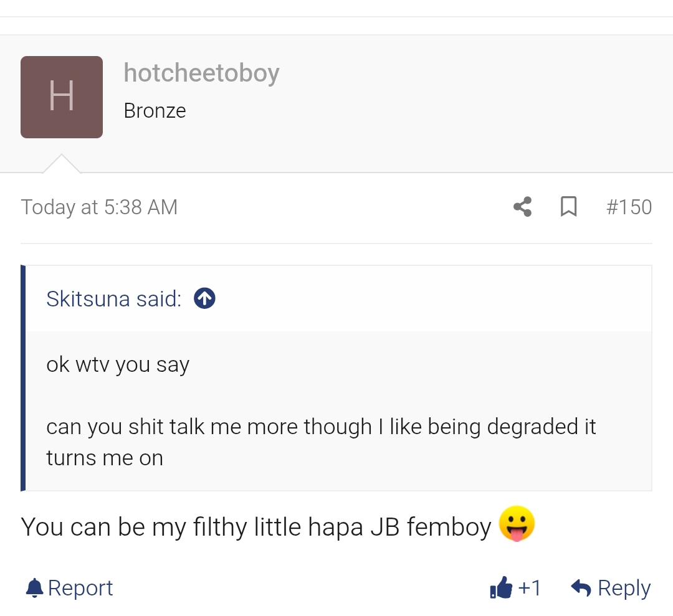
Task: Open hotcheetoboy's profile via username
Action: (201, 73)
